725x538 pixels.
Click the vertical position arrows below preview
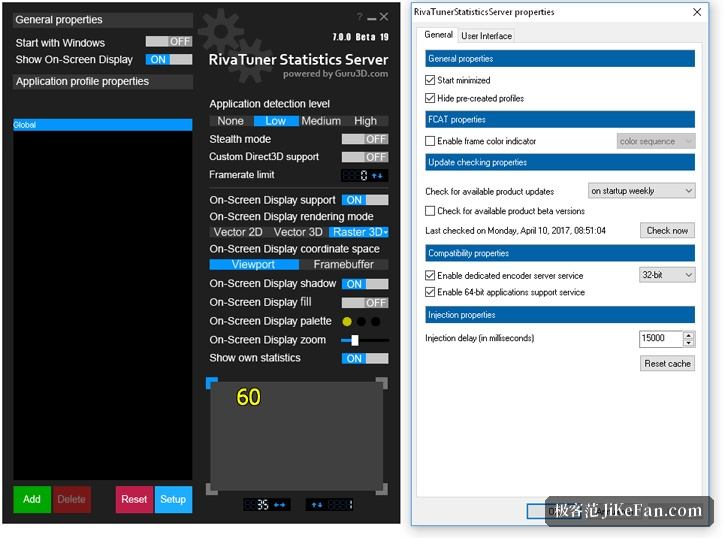[x=317, y=505]
